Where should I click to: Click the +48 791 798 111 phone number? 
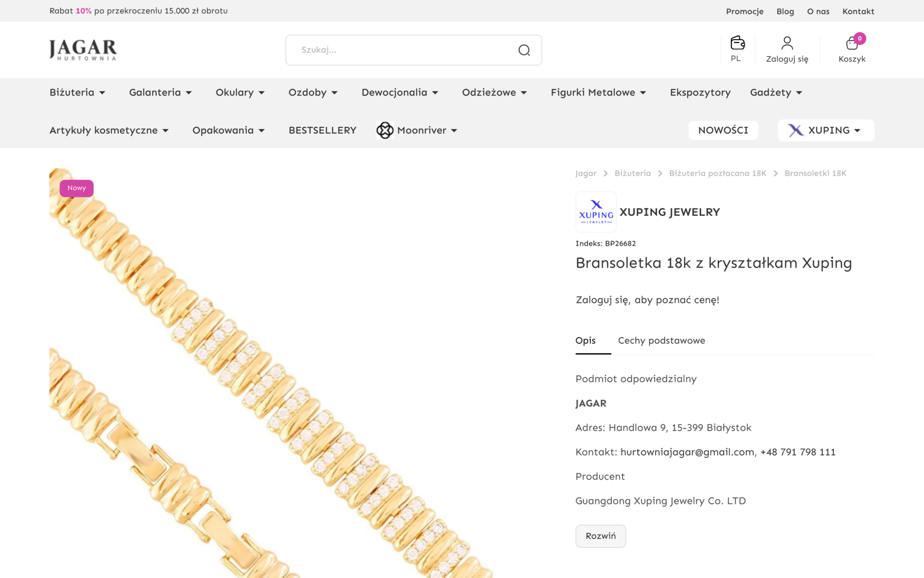tap(798, 452)
